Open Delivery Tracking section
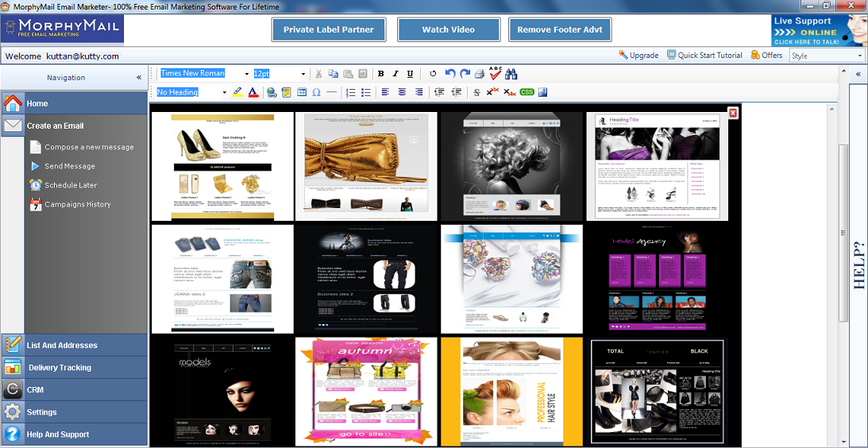This screenshot has height=448, width=868. (x=74, y=367)
